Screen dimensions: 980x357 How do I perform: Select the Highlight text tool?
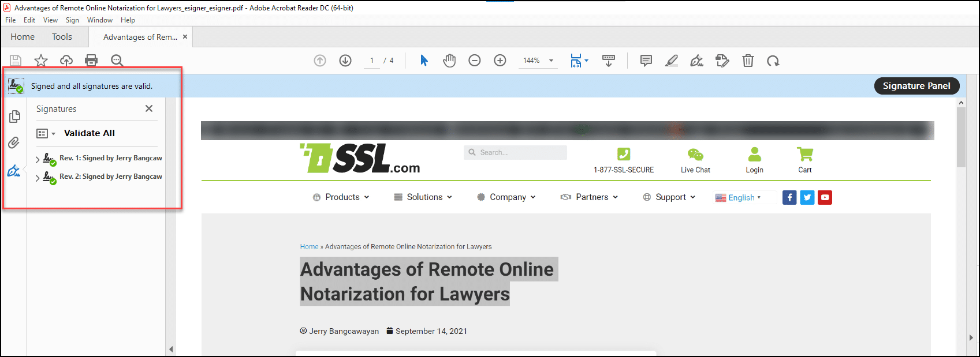pyautogui.click(x=672, y=61)
